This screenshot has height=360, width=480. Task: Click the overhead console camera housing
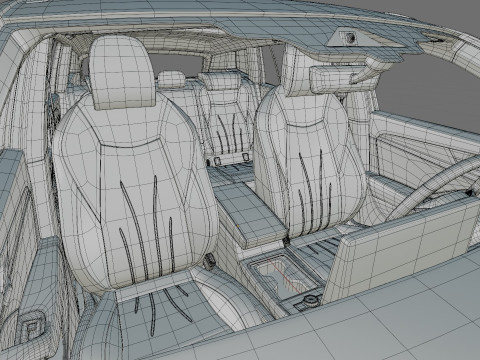click(350, 38)
